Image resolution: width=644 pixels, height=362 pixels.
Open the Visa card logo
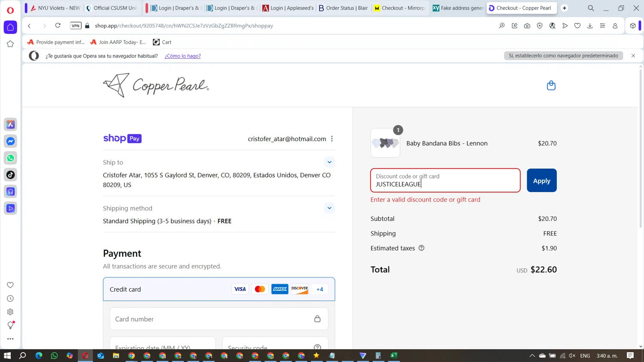pos(240,289)
